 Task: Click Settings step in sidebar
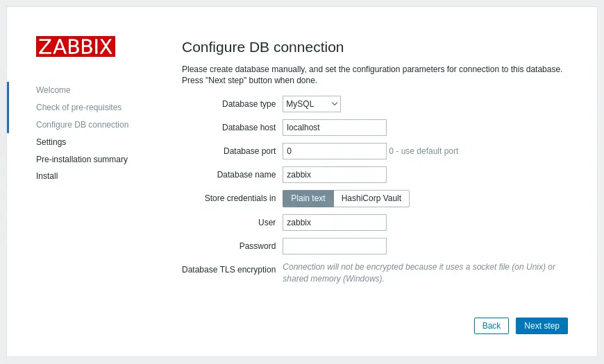51,142
